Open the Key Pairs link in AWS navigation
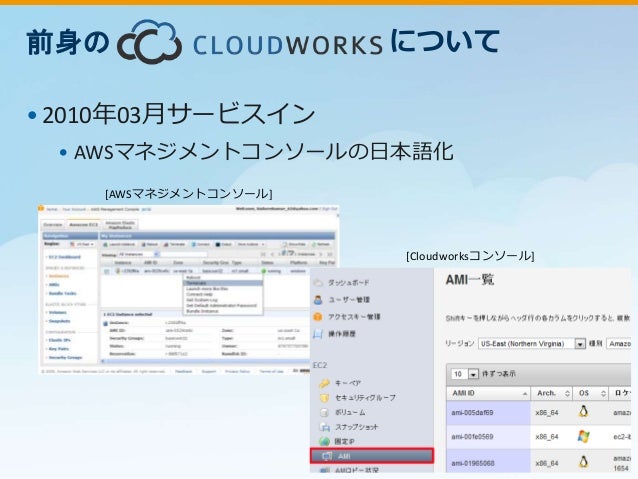Screen dimensions: 638x479 point(58,349)
